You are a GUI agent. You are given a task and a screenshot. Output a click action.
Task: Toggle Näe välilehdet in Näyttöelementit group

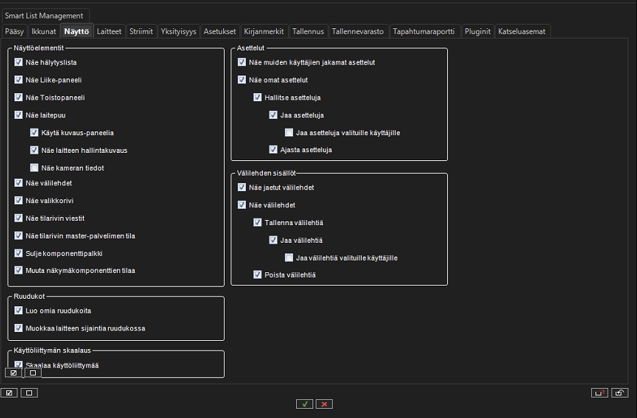[18, 183]
